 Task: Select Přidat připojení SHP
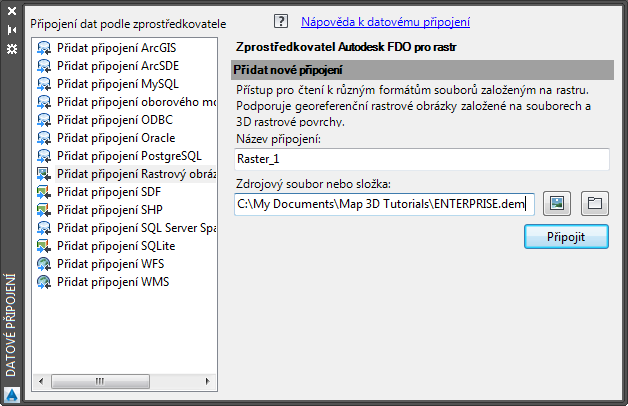click(110, 210)
